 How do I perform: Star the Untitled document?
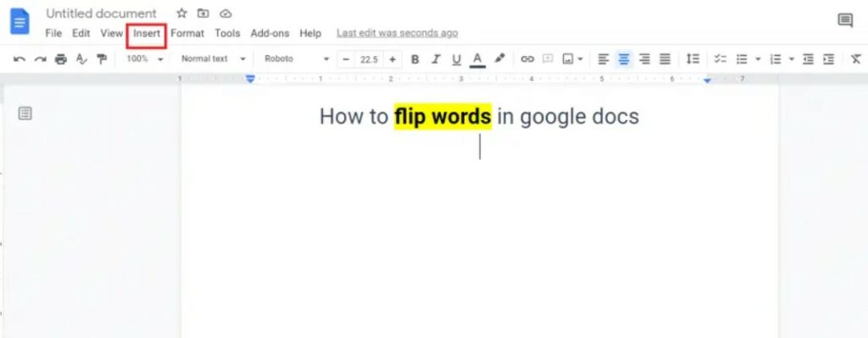pos(181,14)
